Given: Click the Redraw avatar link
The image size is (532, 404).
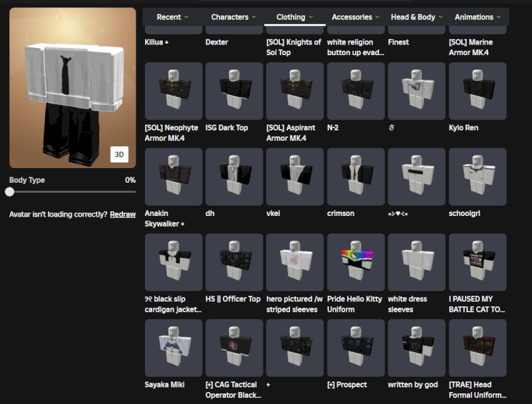Looking at the screenshot, I should tap(123, 214).
